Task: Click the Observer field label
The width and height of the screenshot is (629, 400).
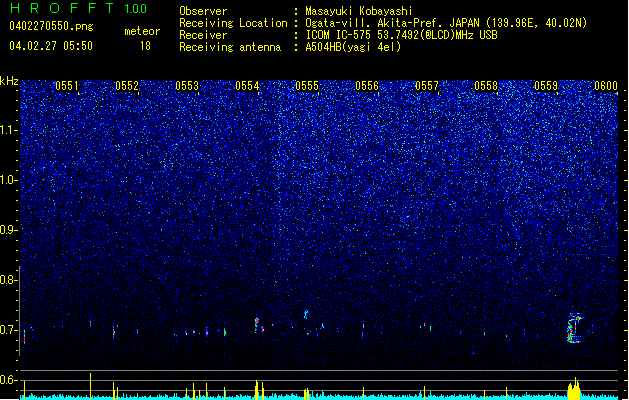Action: pos(203,11)
